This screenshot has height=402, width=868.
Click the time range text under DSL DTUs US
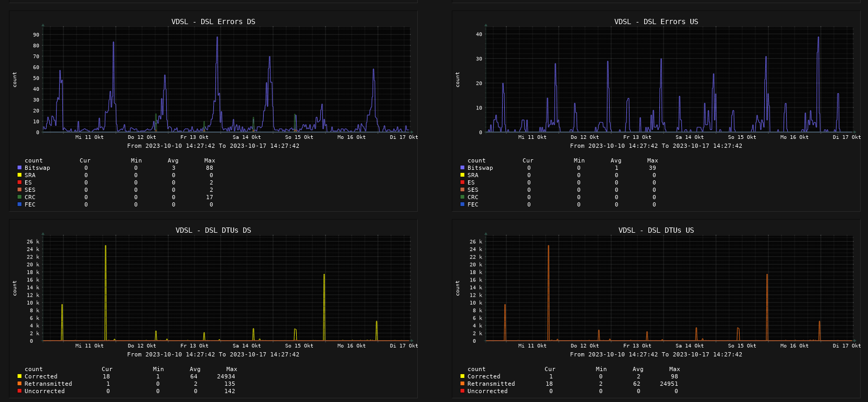point(656,354)
